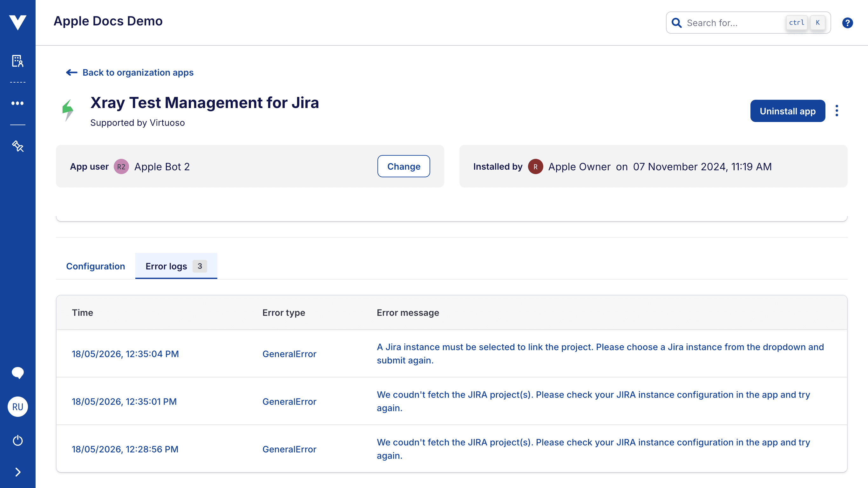This screenshot has width=868, height=488.
Task: Go back to organization apps
Action: (130, 72)
